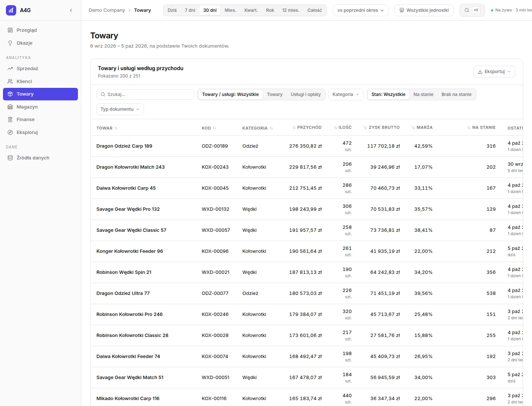Select the Kwart. time range

tap(251, 10)
